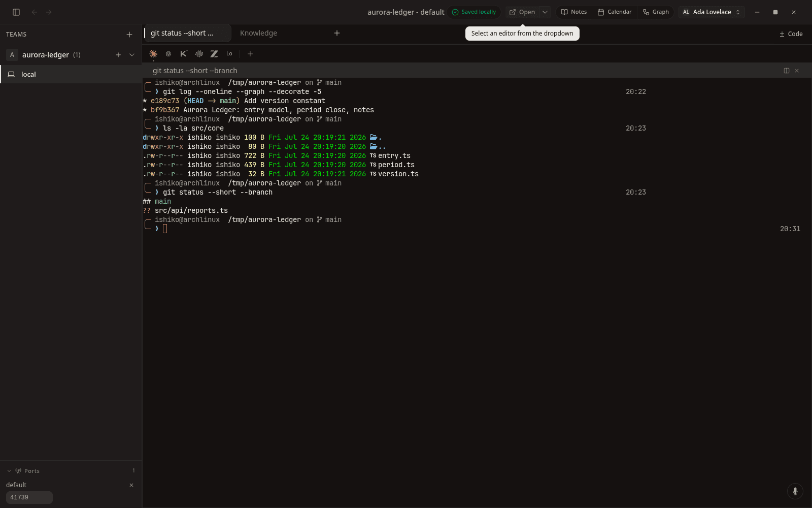Viewport: 812px width, 508px height.
Task: Go forward with the right arrow
Action: 49,12
